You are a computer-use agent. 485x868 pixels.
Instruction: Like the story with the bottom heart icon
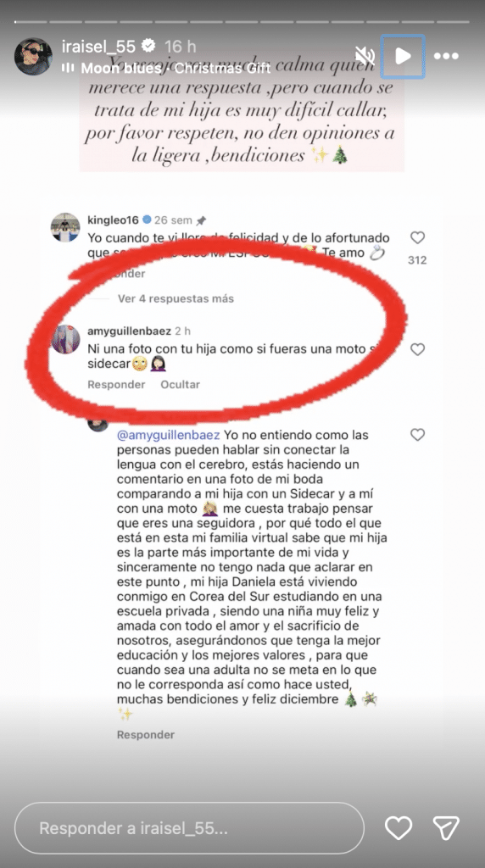coord(399,828)
